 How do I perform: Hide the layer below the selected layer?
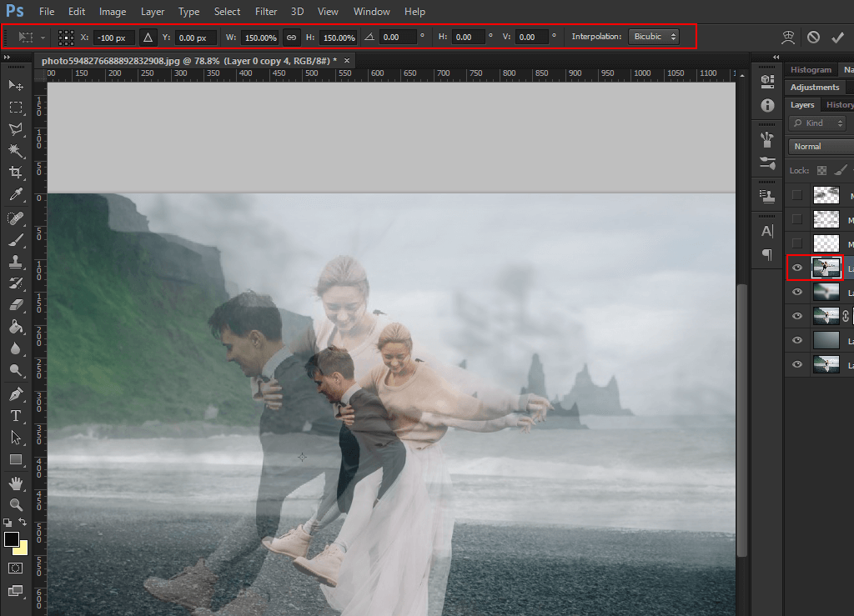tap(797, 292)
